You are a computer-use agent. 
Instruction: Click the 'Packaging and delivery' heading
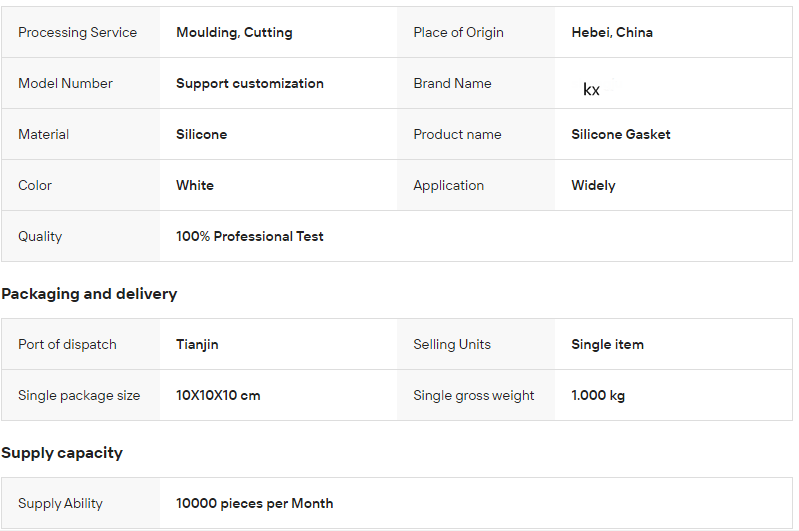coord(89,294)
